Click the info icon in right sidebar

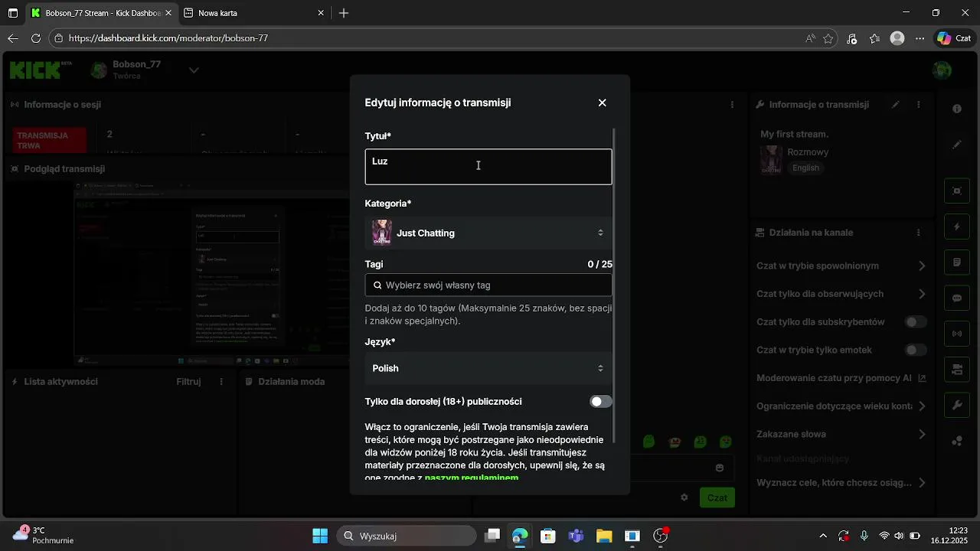pyautogui.click(x=957, y=109)
